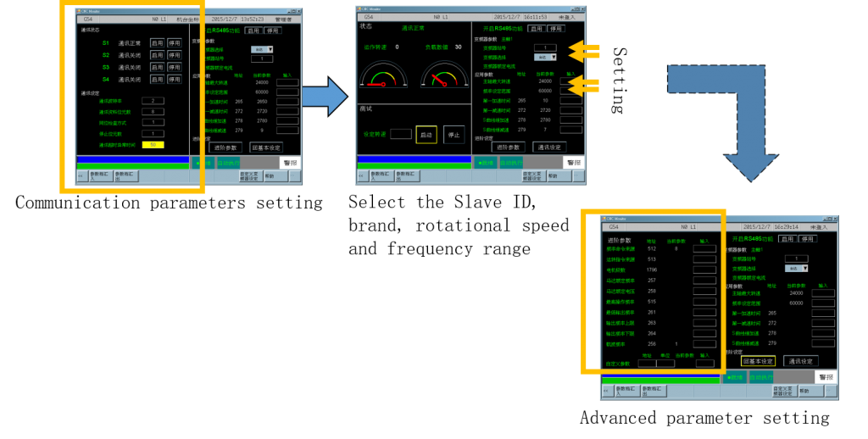Click the blue right arrow between the screens

pos(325,96)
